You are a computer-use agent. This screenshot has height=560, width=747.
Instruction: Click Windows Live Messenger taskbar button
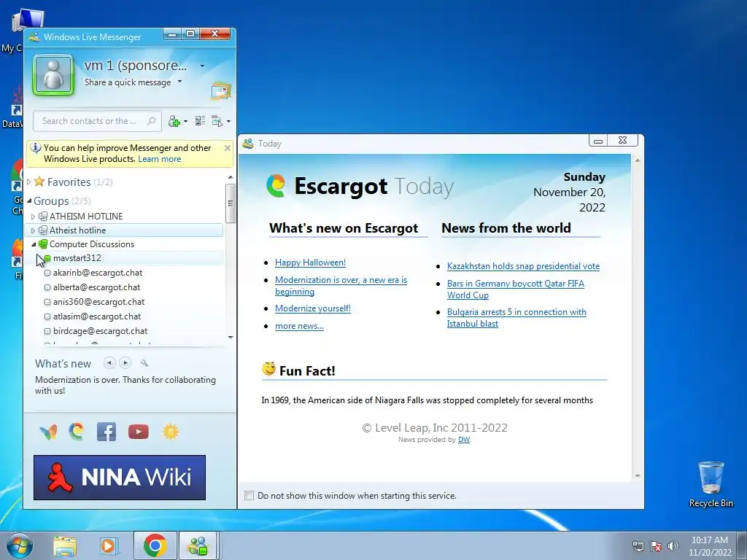click(x=198, y=545)
